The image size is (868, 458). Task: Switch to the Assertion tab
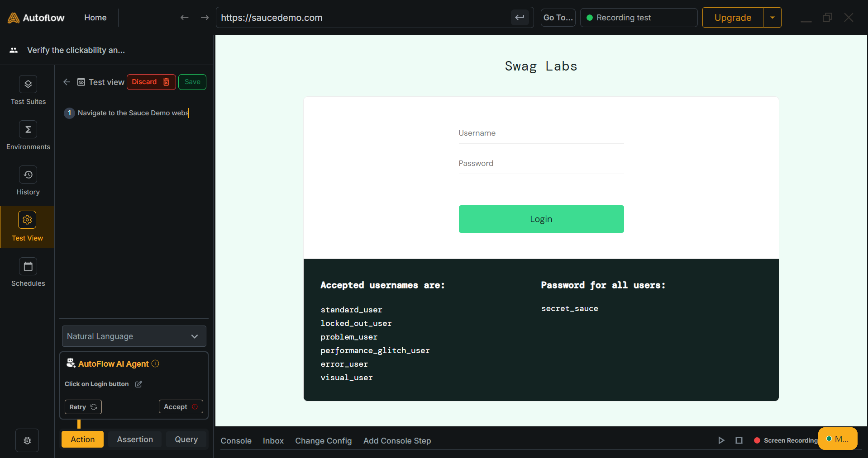coord(135,439)
